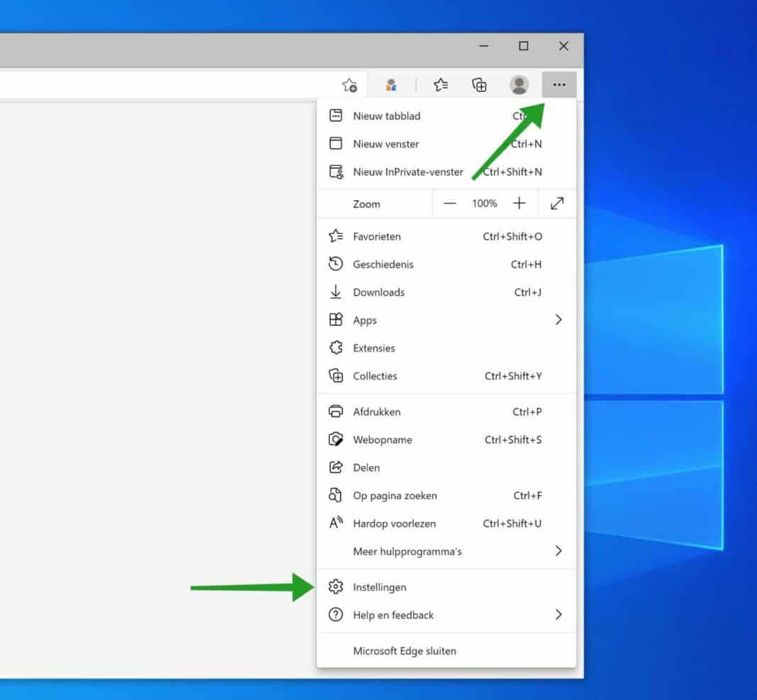Expand the Help en feedback submenu
Image resolution: width=757 pixels, height=700 pixels.
pyautogui.click(x=559, y=615)
